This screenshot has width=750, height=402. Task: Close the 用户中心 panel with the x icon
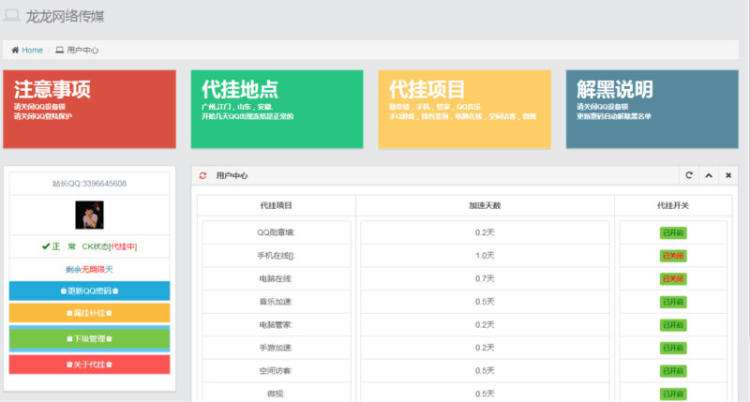pos(728,176)
